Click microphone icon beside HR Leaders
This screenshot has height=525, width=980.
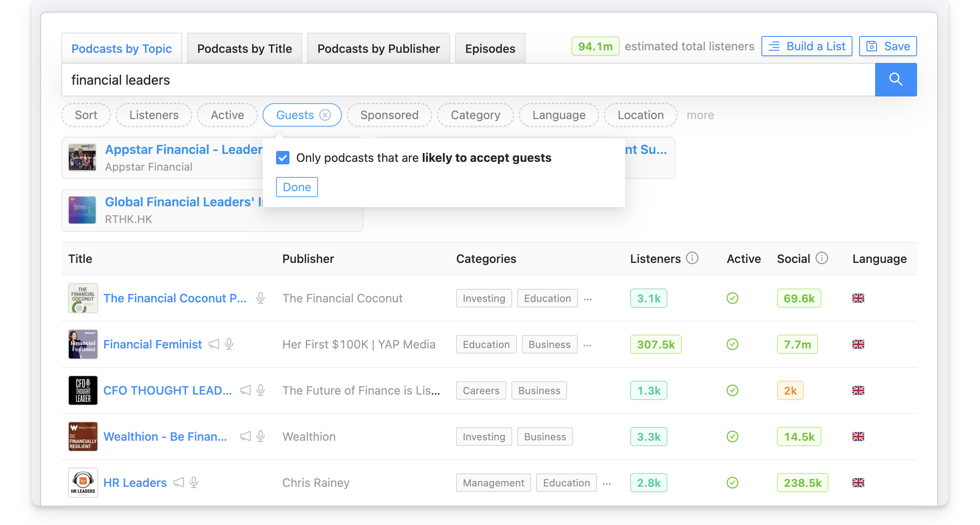pyautogui.click(x=194, y=483)
